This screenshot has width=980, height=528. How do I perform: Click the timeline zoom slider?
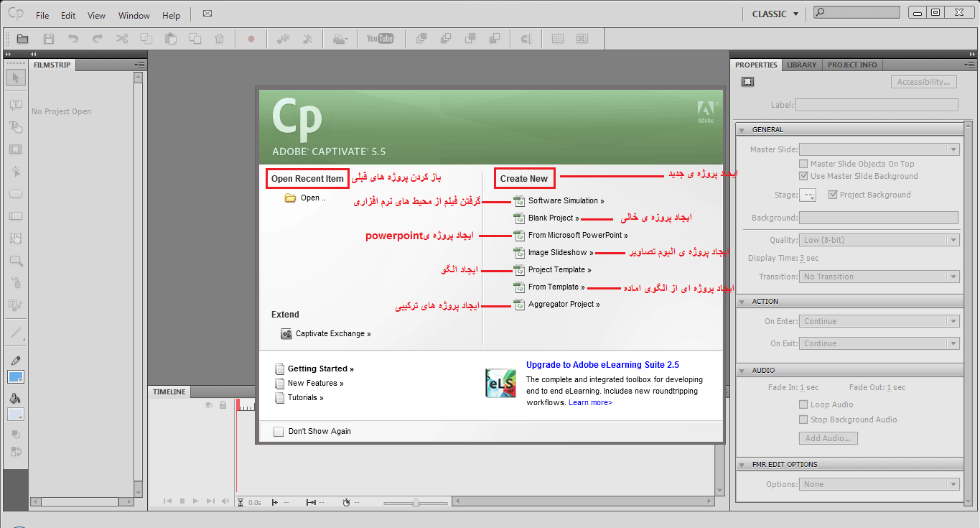(x=416, y=502)
